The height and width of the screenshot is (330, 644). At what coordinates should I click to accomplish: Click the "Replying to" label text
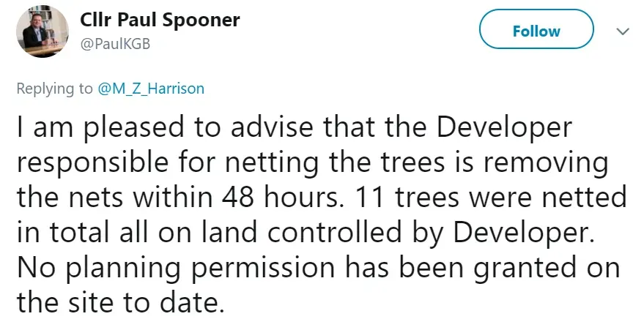tap(55, 89)
